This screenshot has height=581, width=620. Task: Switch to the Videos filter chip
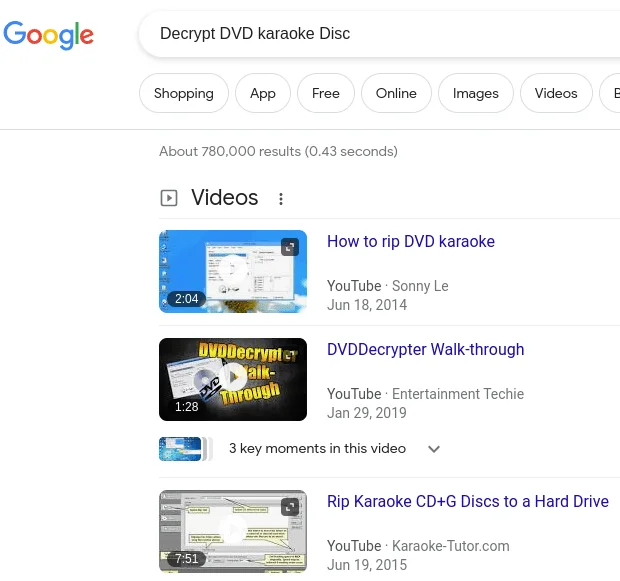coord(556,93)
